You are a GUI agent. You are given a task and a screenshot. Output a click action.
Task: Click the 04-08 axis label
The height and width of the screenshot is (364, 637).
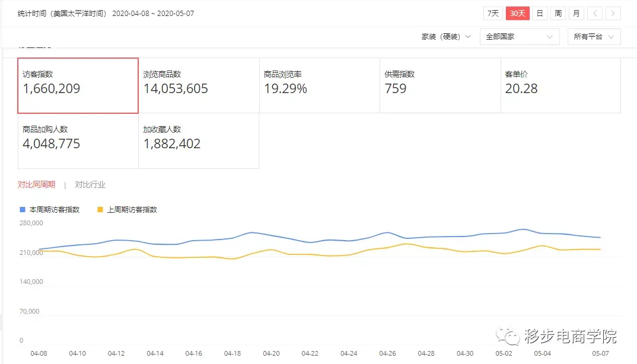39,353
